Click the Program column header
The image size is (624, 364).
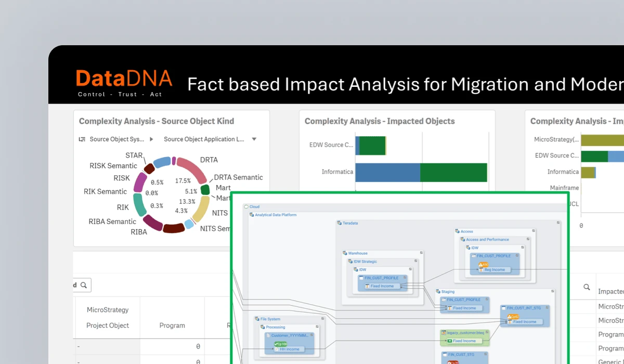point(172,326)
